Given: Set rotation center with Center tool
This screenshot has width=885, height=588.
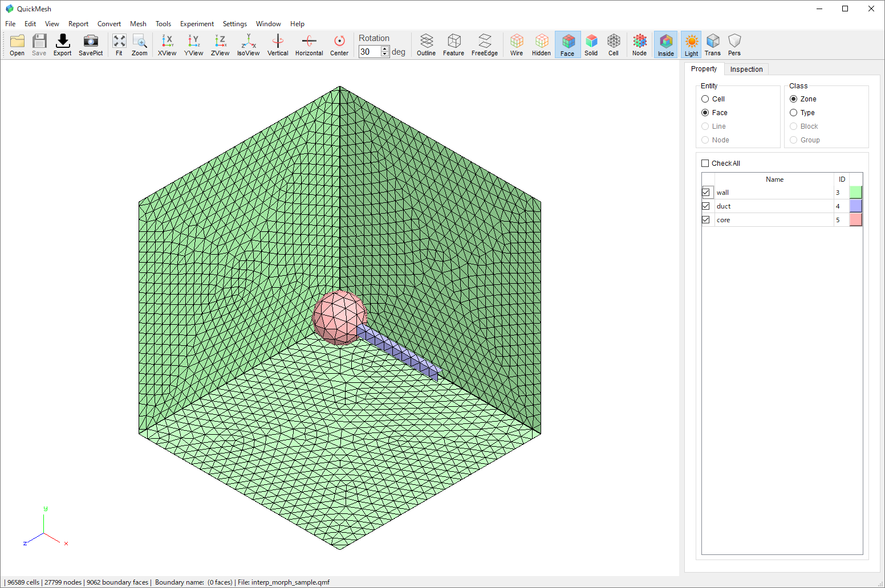Looking at the screenshot, I should (x=339, y=44).
